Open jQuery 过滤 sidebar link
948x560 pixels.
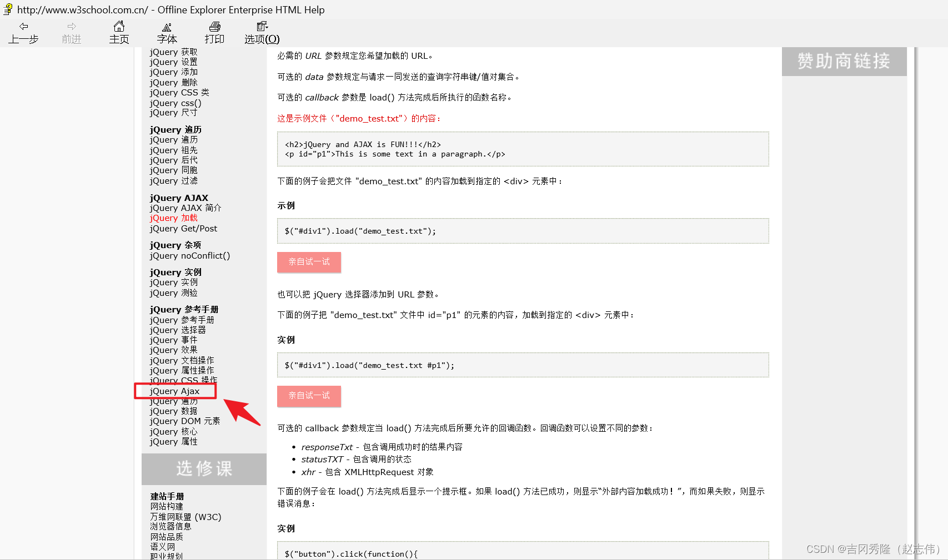[173, 181]
